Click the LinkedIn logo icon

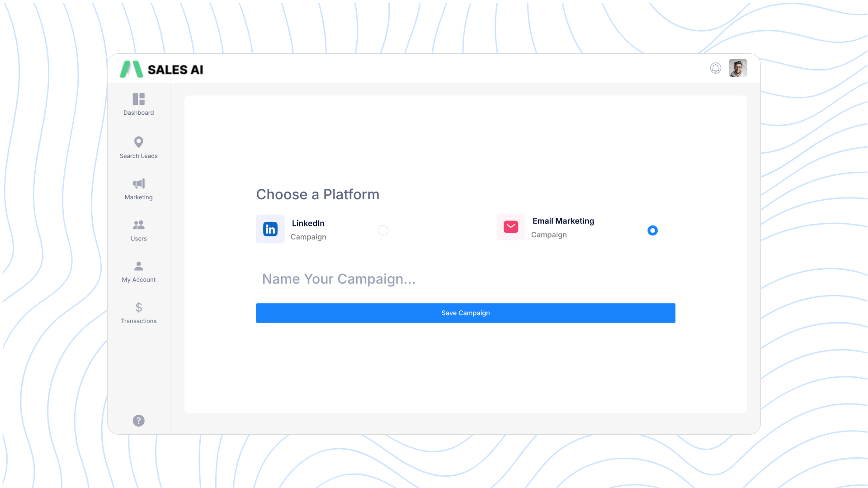270,229
